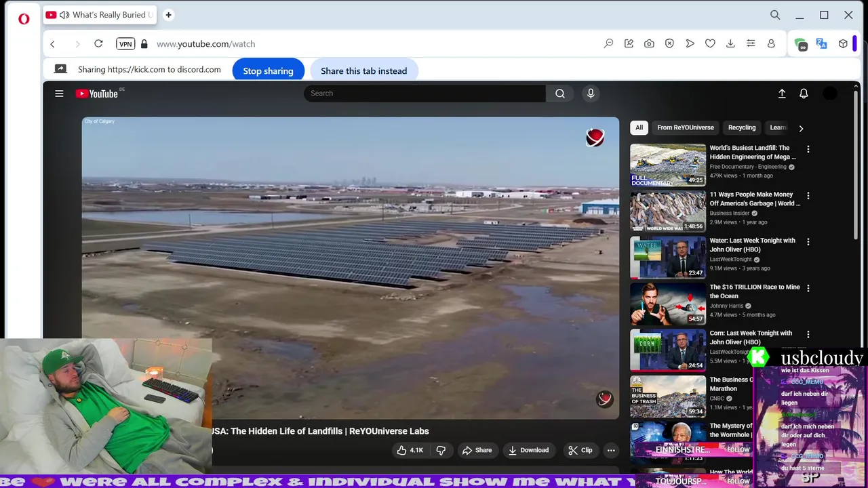Open the browser downloads panel
This screenshot has height=488, width=868.
tap(730, 43)
